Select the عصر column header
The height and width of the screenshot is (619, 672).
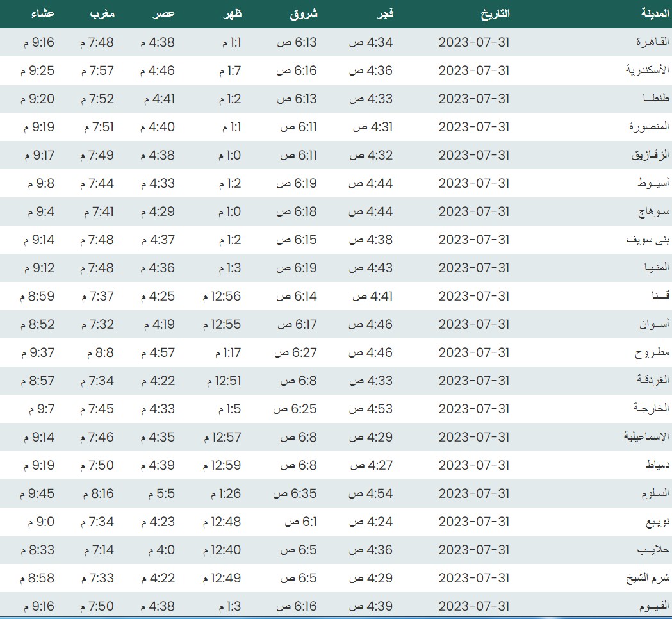click(163, 13)
